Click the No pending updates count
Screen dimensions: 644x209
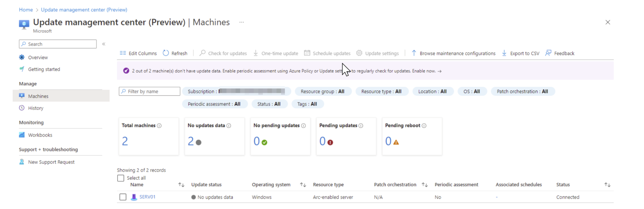tap(257, 141)
